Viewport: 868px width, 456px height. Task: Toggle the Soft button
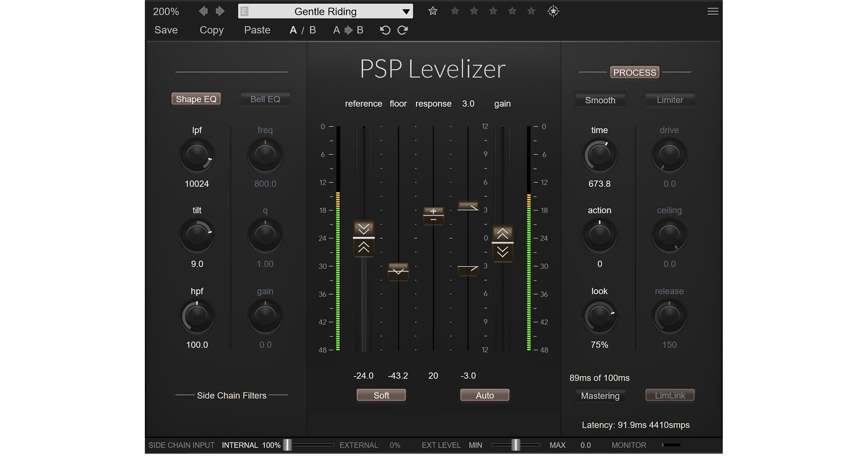tap(381, 395)
